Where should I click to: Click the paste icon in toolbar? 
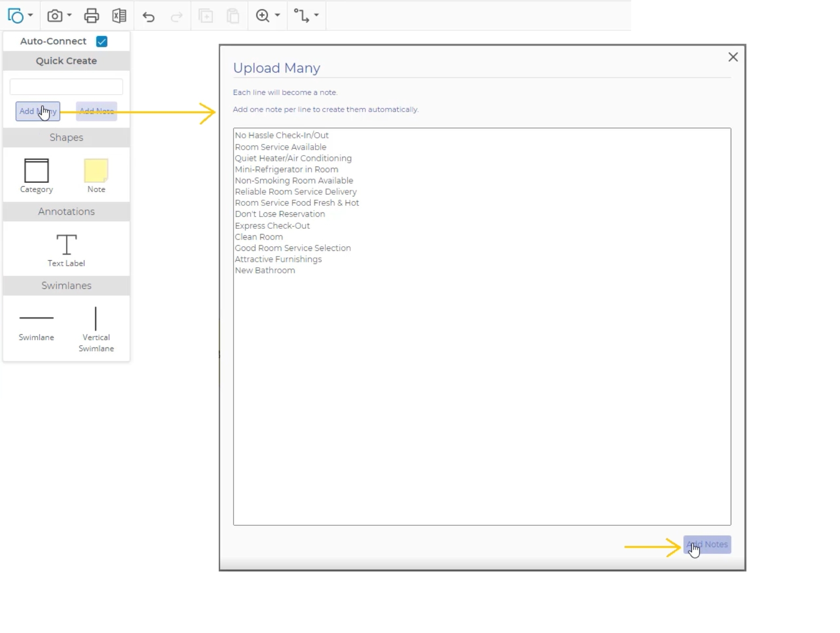233,16
